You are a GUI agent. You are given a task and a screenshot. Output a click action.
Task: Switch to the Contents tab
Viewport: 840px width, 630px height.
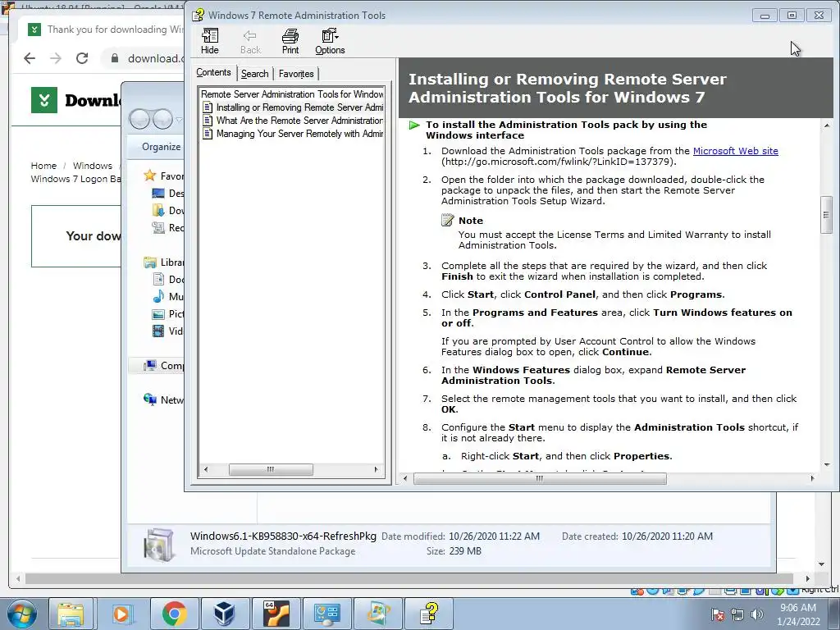(x=213, y=72)
